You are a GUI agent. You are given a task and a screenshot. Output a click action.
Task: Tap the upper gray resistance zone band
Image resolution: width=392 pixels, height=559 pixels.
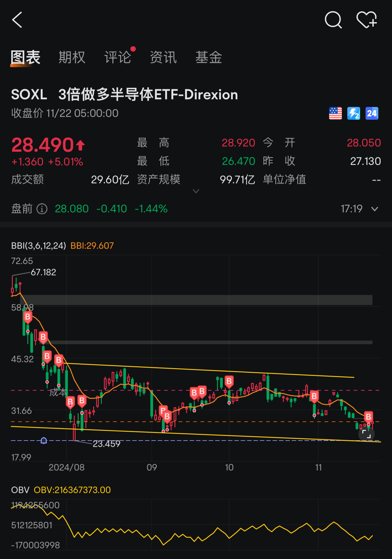pos(196,300)
